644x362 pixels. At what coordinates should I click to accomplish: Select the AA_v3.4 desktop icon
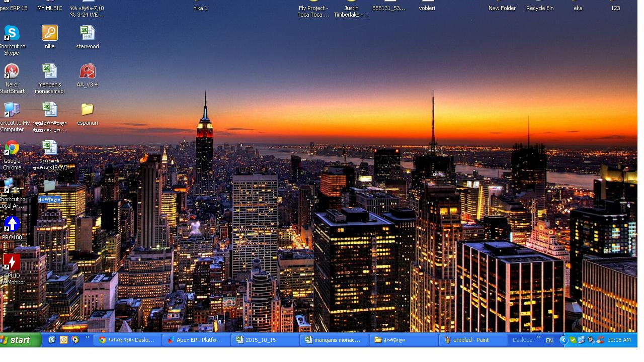[87, 71]
